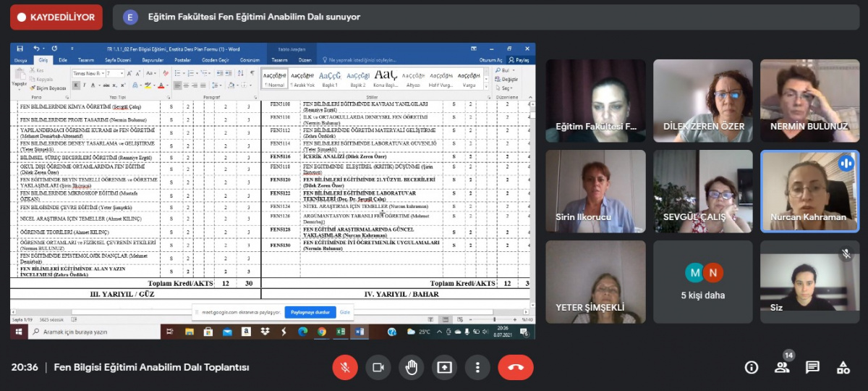The width and height of the screenshot is (868, 391).
Task: Hang up with the red leave call button
Action: click(x=516, y=367)
